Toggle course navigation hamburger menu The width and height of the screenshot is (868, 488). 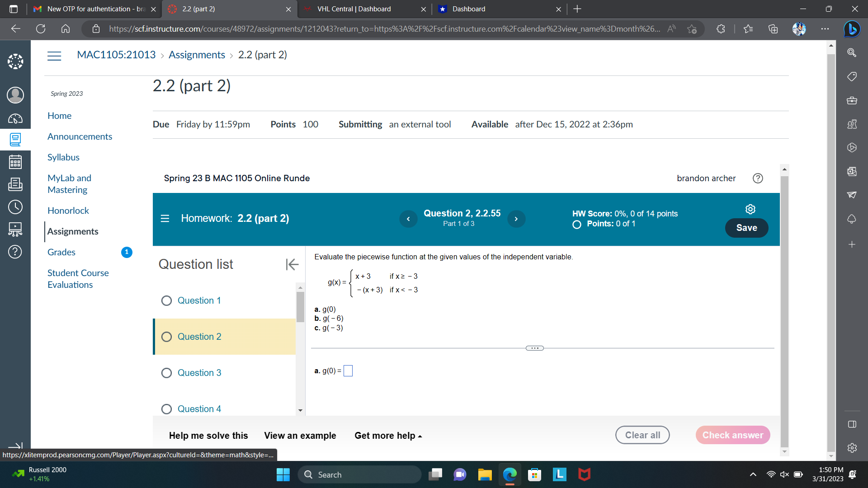coord(54,56)
